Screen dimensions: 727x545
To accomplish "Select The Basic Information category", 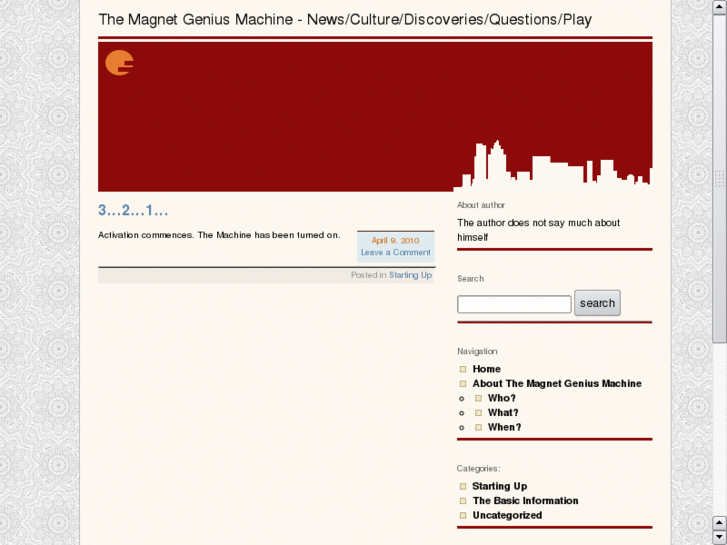I will tap(525, 500).
